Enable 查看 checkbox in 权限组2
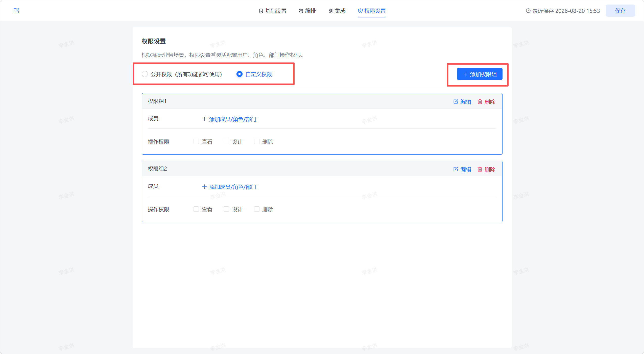Viewport: 644px width, 354px height. [196, 209]
